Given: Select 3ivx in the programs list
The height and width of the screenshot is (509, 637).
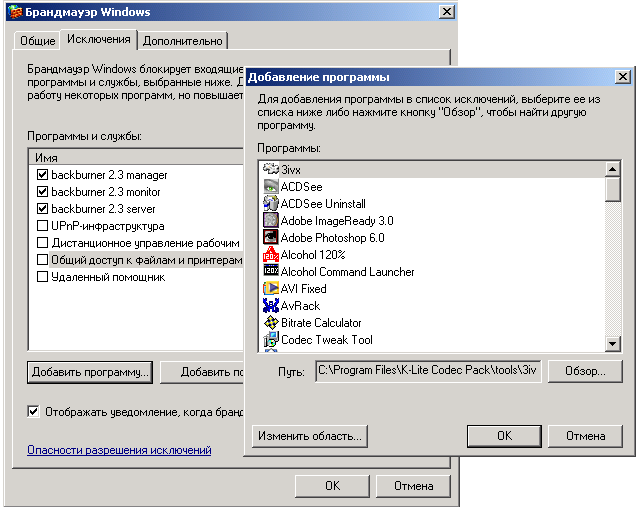Looking at the screenshot, I should 433,169.
